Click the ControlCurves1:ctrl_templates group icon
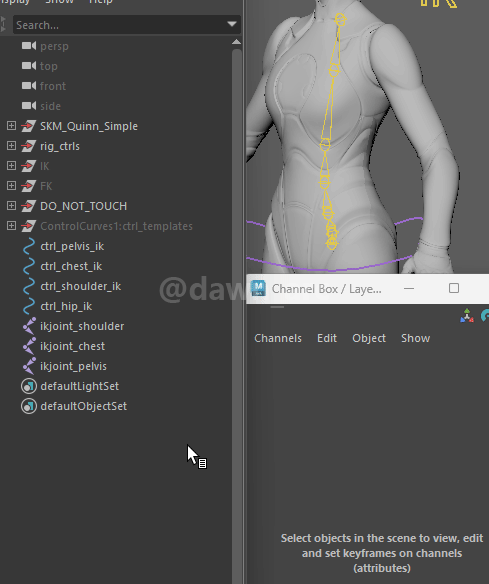Viewport: 489px width, 584px height. coord(29,226)
